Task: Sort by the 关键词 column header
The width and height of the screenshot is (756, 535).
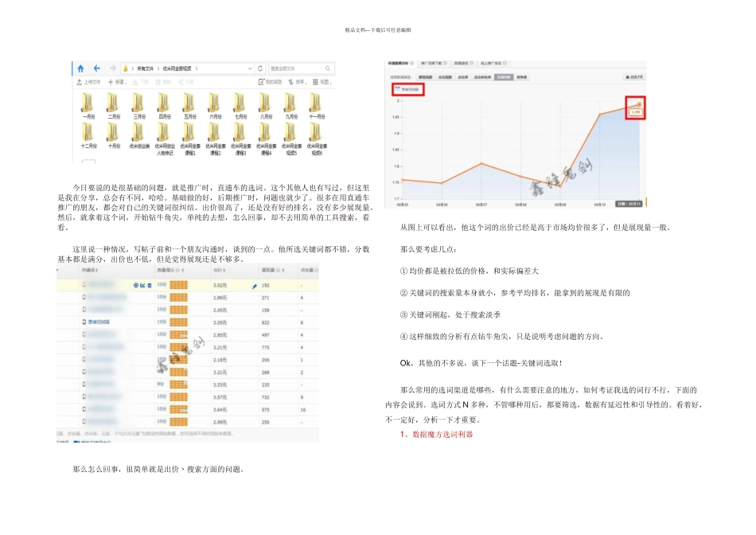Action: (x=90, y=270)
